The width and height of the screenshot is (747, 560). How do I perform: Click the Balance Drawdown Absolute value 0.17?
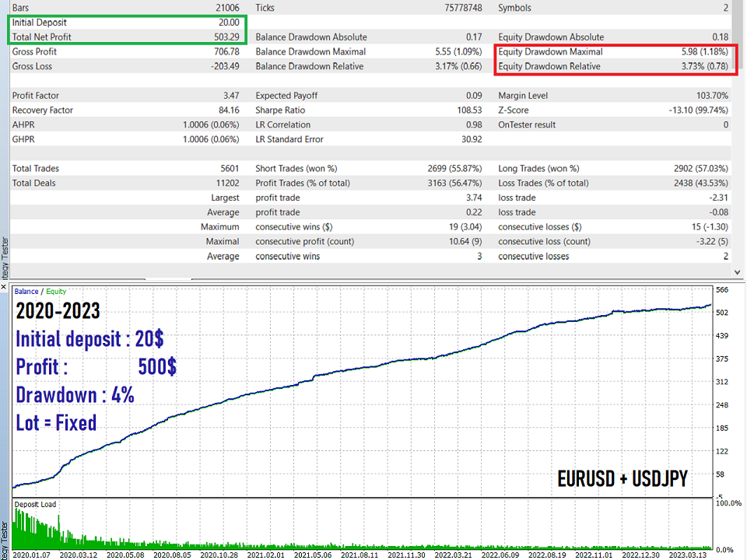click(474, 37)
